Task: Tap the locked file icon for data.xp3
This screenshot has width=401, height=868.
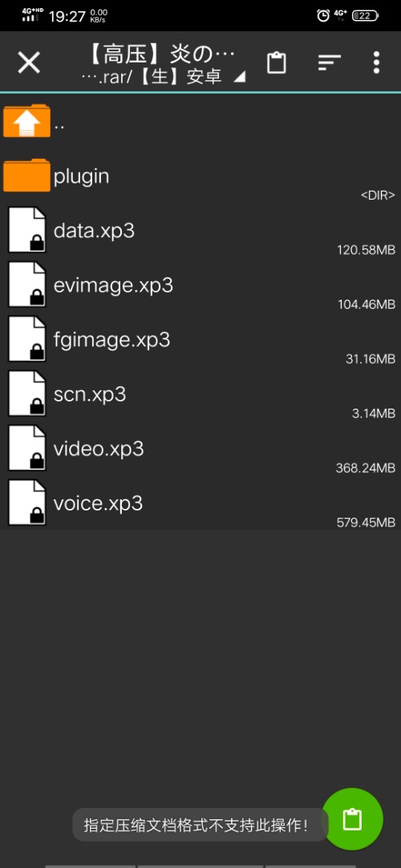Action: [26, 230]
